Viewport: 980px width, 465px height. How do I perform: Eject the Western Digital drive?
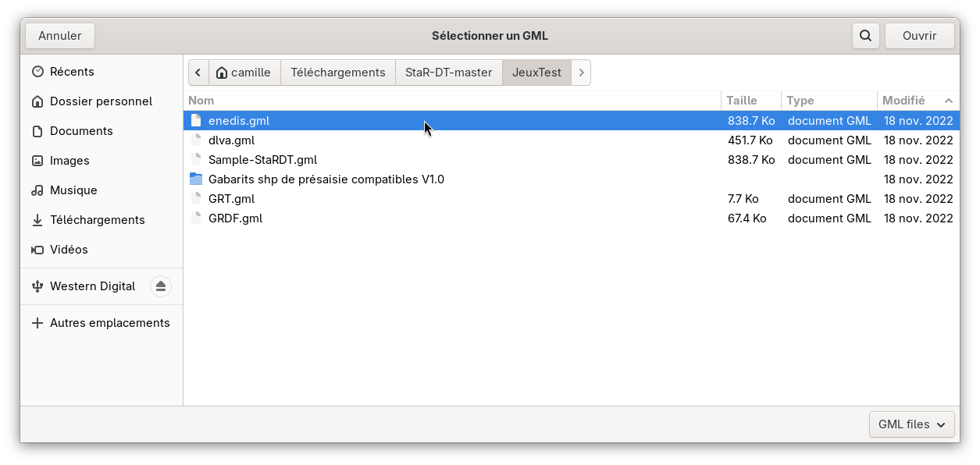(x=161, y=286)
